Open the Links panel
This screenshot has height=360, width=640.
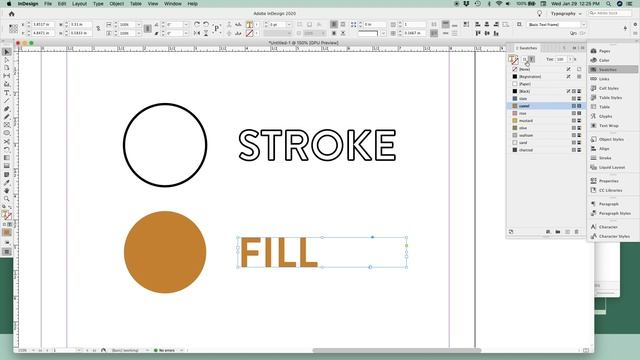pos(604,79)
